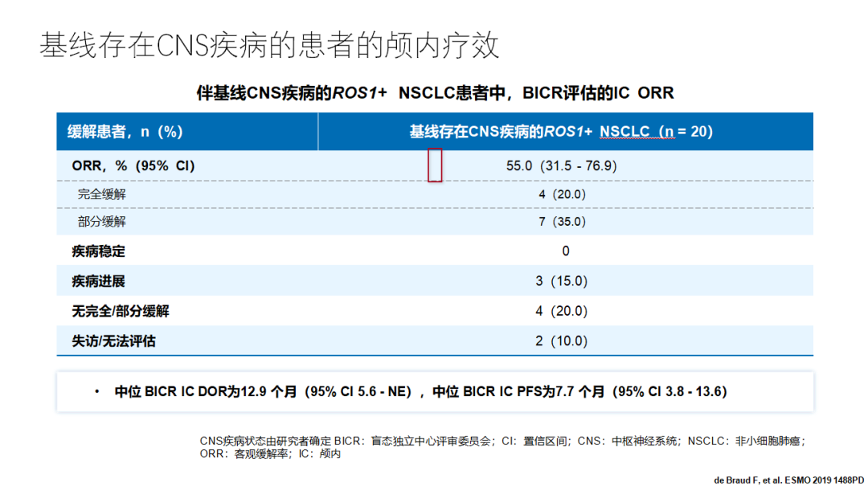868x486 pixels.
Task: Click the citation de Braud F, et al. ESMO 2019
Action: point(789,480)
